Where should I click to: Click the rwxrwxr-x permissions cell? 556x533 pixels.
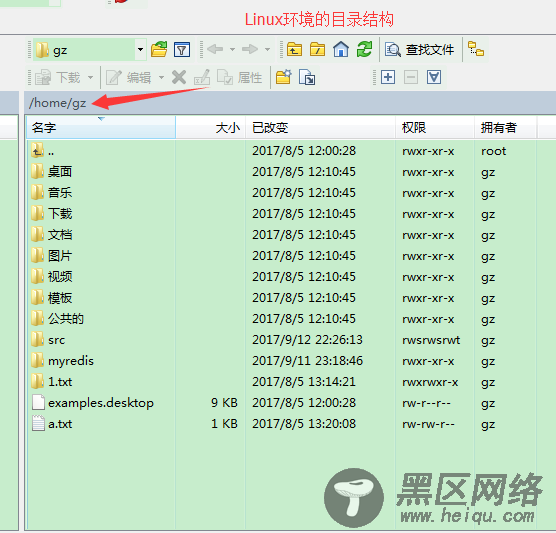(430, 382)
